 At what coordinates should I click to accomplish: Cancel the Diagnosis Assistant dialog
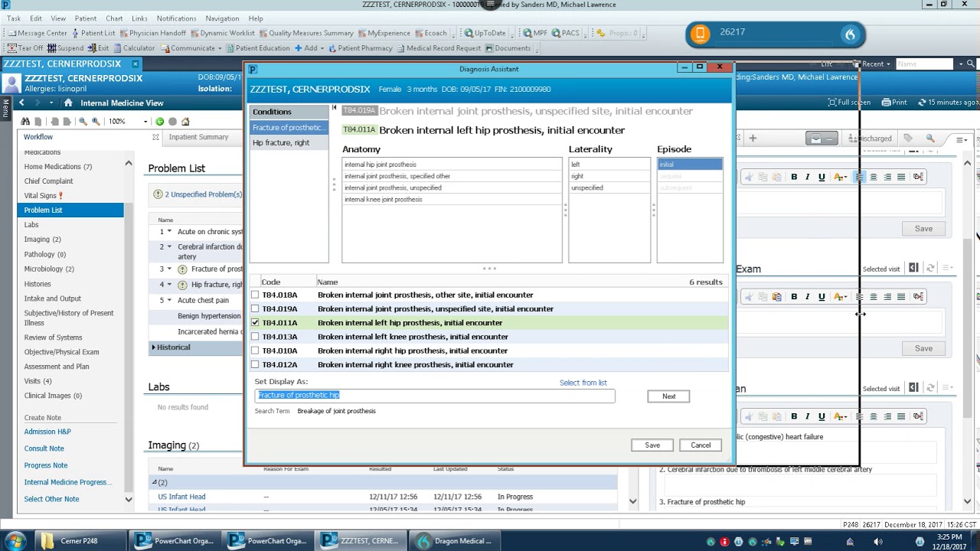(701, 445)
